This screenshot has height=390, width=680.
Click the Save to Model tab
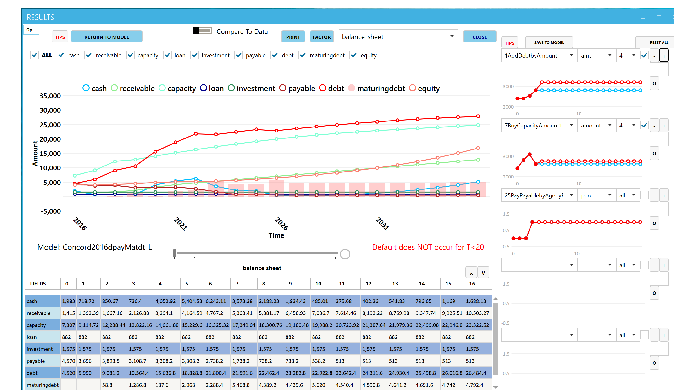click(x=549, y=42)
